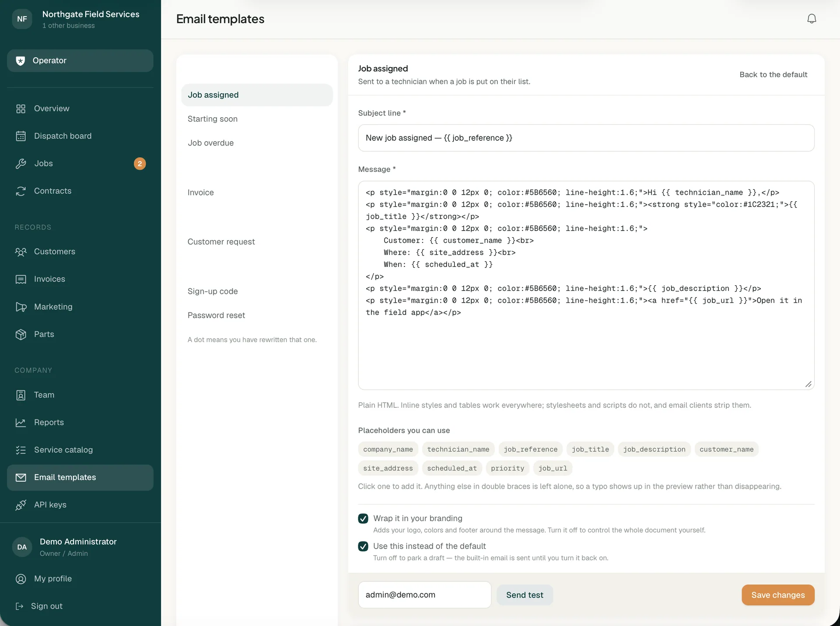Image resolution: width=840 pixels, height=626 pixels.
Task: Insert the company_name placeholder
Action: point(388,449)
